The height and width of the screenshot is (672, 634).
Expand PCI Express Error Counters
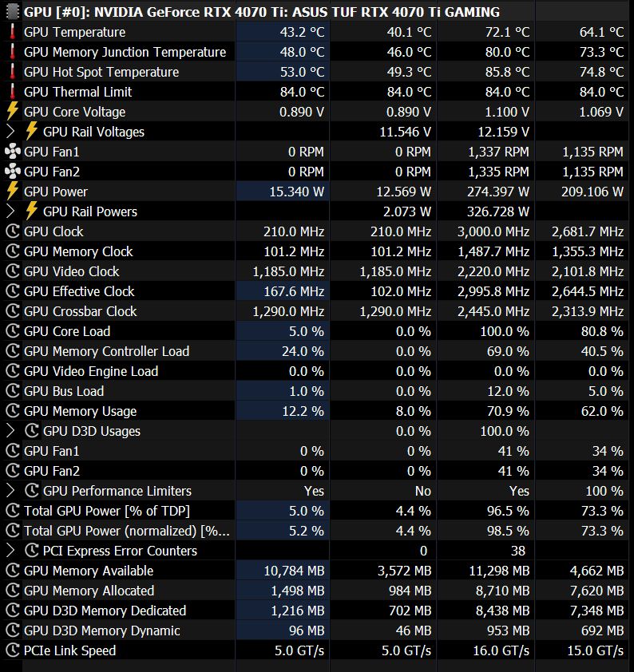tap(10, 551)
